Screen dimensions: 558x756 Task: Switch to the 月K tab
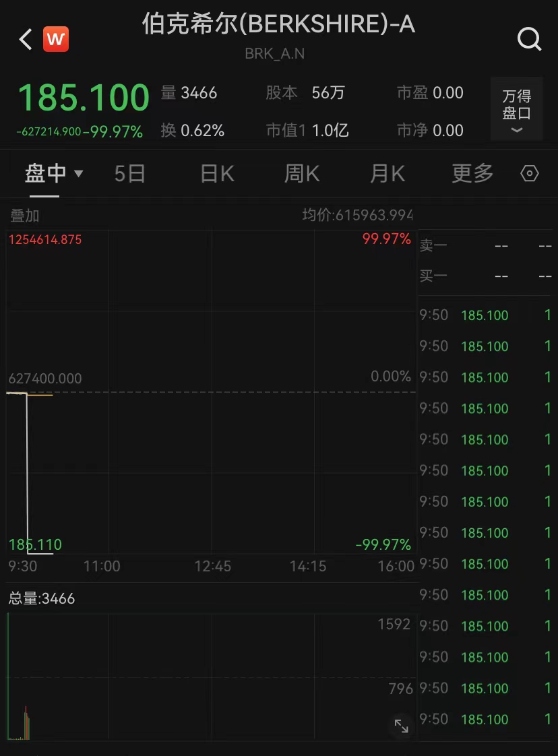[x=387, y=174]
